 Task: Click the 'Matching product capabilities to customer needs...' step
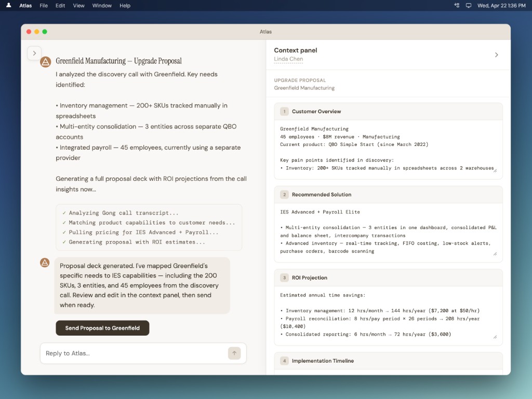click(152, 222)
